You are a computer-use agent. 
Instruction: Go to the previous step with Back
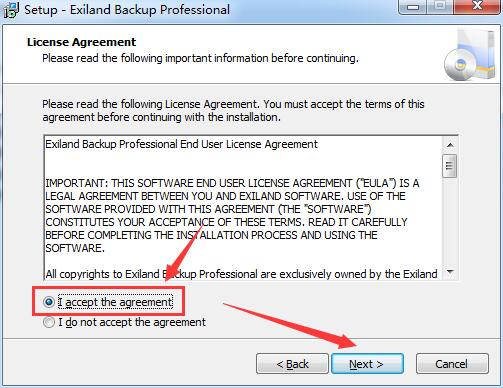point(292,364)
